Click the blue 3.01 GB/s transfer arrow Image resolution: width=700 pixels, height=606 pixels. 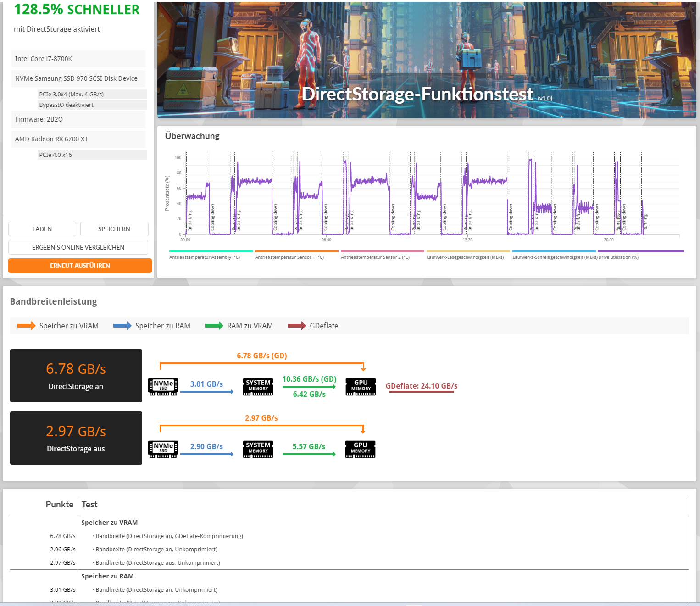[x=207, y=391]
